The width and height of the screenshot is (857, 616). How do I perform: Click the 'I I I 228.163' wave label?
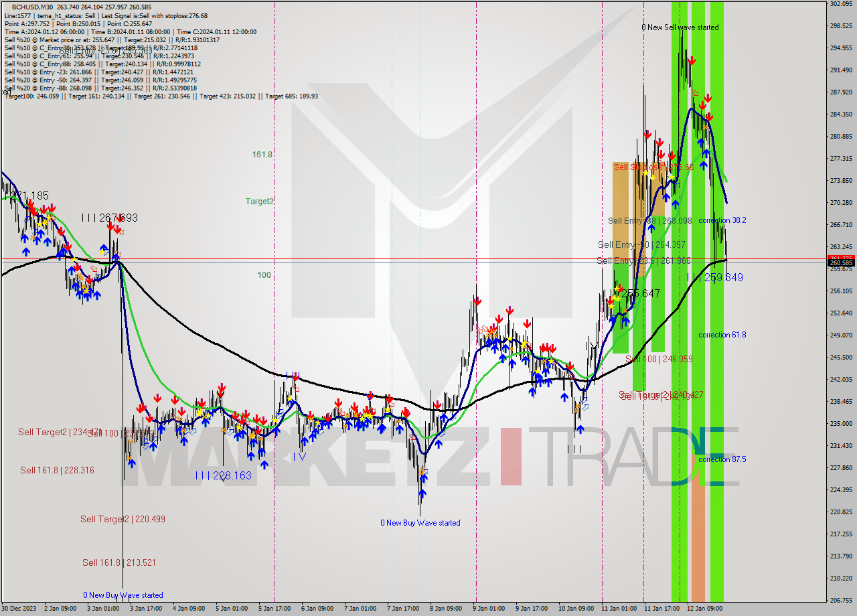(x=223, y=475)
